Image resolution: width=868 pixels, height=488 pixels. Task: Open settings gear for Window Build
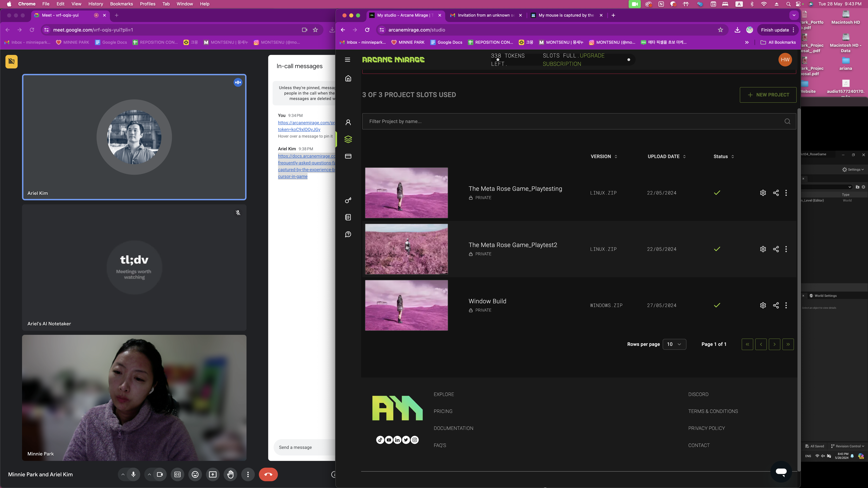click(x=763, y=305)
